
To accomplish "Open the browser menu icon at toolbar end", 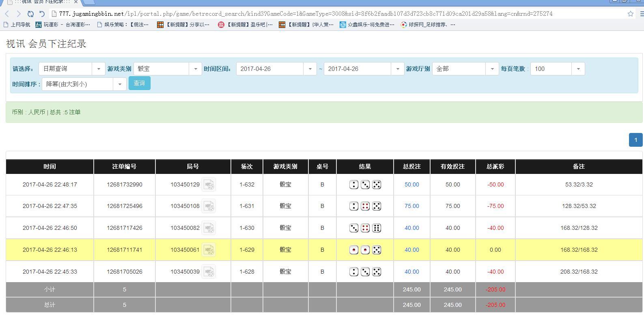I will 642,14.
